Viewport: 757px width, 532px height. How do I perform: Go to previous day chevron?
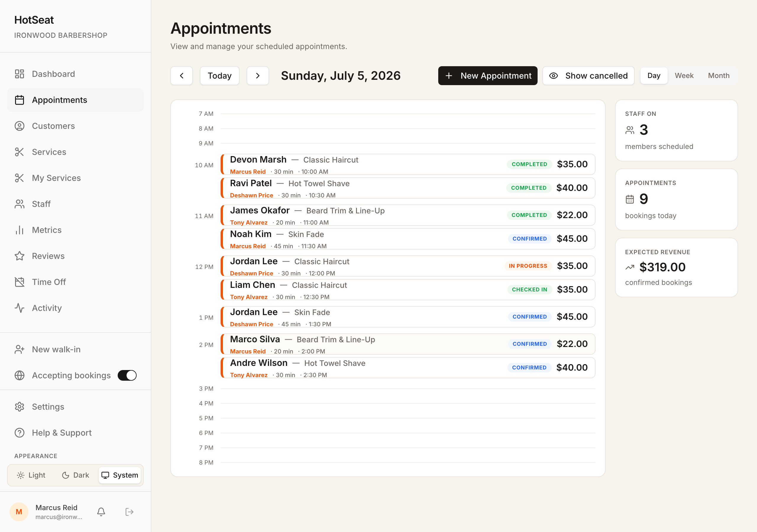pos(181,75)
